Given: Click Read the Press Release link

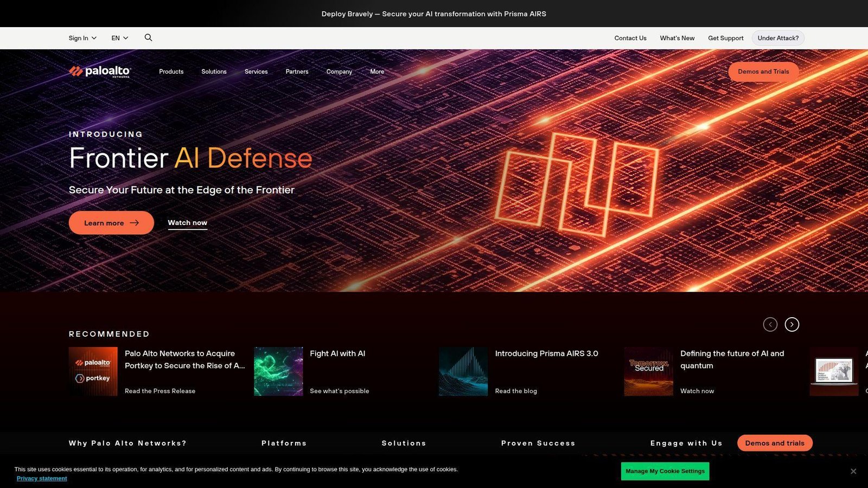Looking at the screenshot, I should (160, 391).
